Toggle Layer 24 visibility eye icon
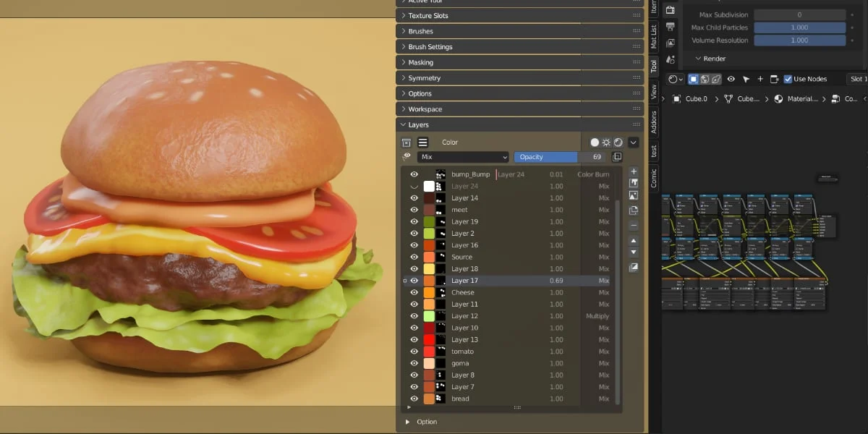The height and width of the screenshot is (434, 868). point(413,186)
